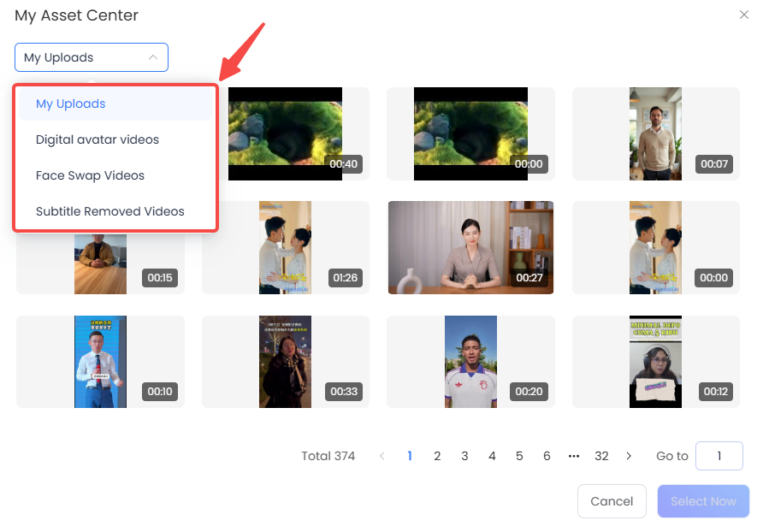Choose the 00:27 woman at desk video

point(470,248)
